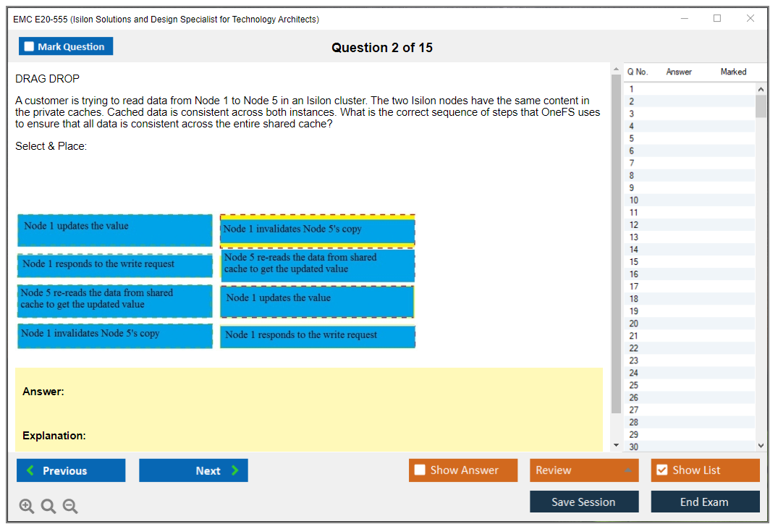Tick the Show Answer checkbox
This screenshot has height=532, width=778.
[420, 470]
